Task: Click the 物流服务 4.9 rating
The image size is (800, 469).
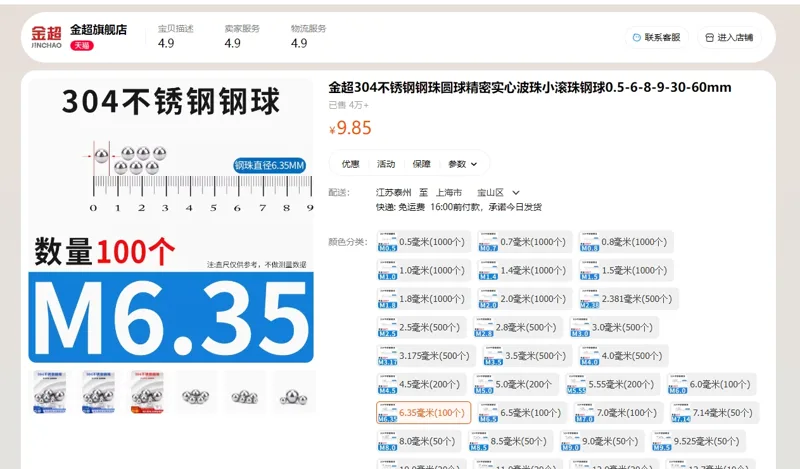Action: tap(308, 36)
